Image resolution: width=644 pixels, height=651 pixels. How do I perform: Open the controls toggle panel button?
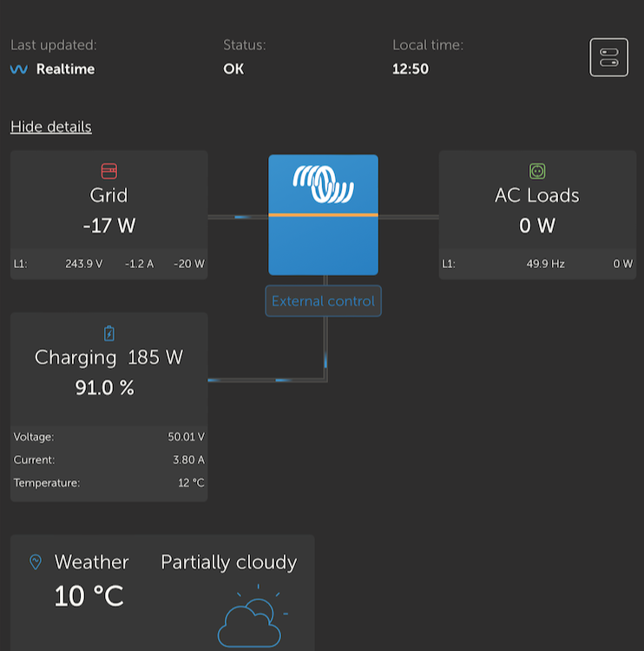[x=608, y=57]
